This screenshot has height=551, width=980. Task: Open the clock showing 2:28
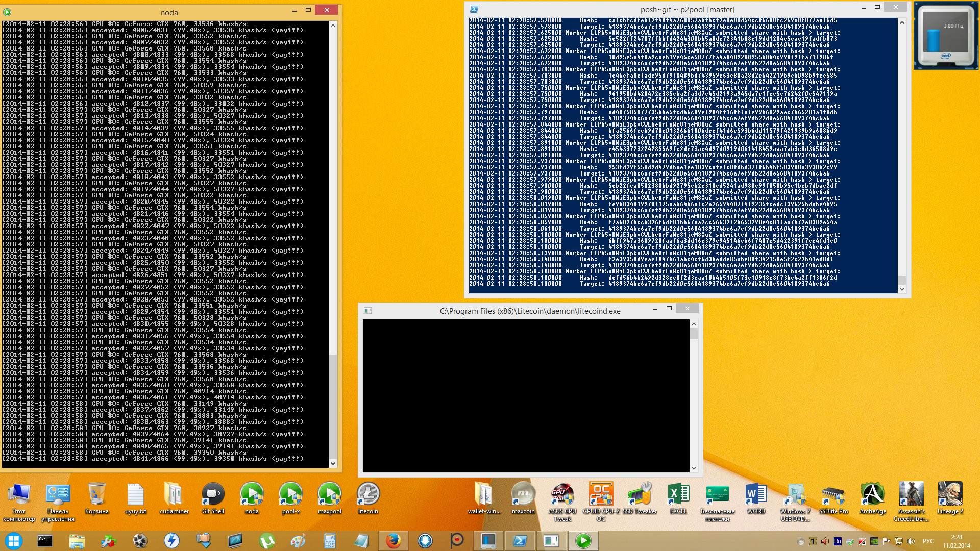click(x=957, y=541)
